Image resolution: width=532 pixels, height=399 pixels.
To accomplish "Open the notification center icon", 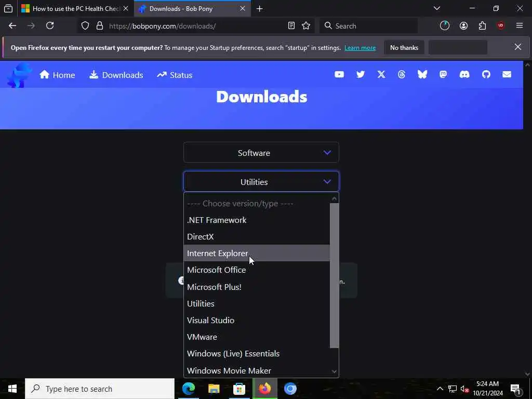I will click(515, 389).
